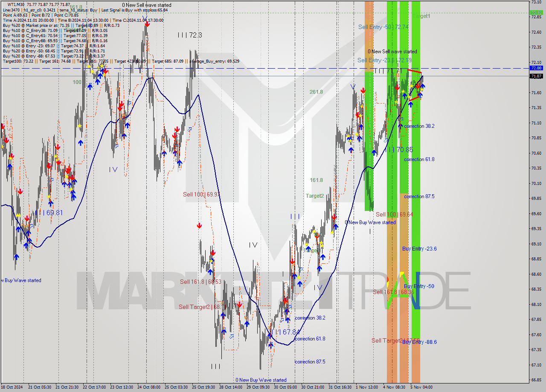The width and height of the screenshot is (546, 392).
Task: Click the blue 72.00 price tag on the axis
Action: click(536, 68)
